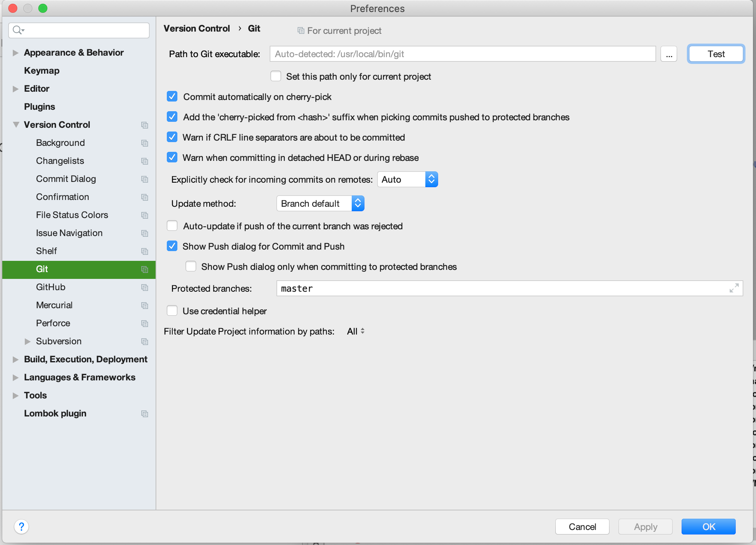Expand the Protected branches field using arrows icon
Viewport: 756px width, 545px height.
point(734,288)
